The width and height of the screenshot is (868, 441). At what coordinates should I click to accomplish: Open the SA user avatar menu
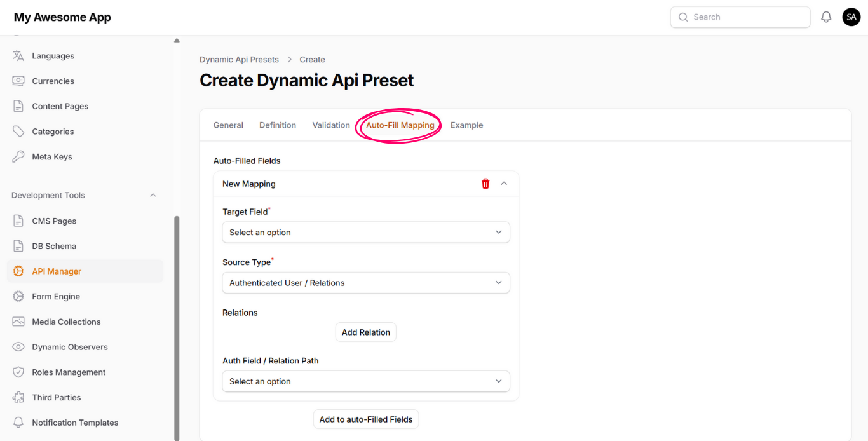(851, 17)
